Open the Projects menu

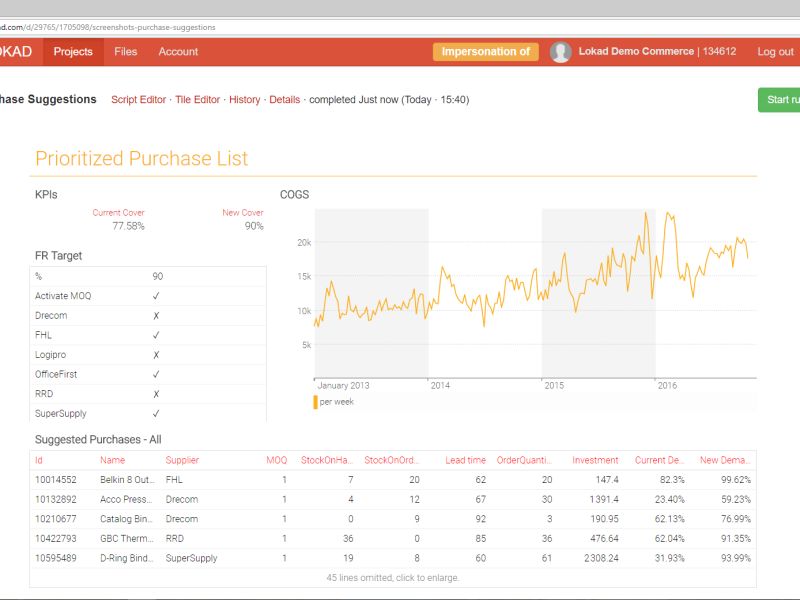tap(73, 52)
